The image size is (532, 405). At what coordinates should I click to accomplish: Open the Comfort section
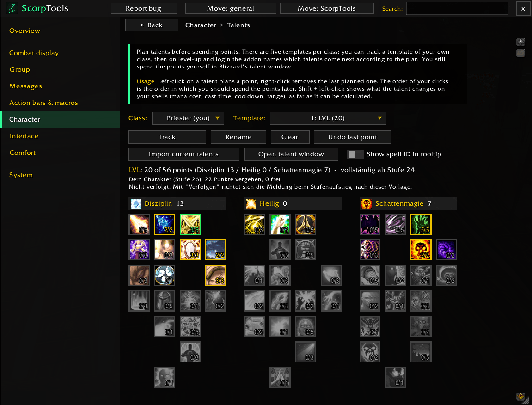(x=22, y=153)
